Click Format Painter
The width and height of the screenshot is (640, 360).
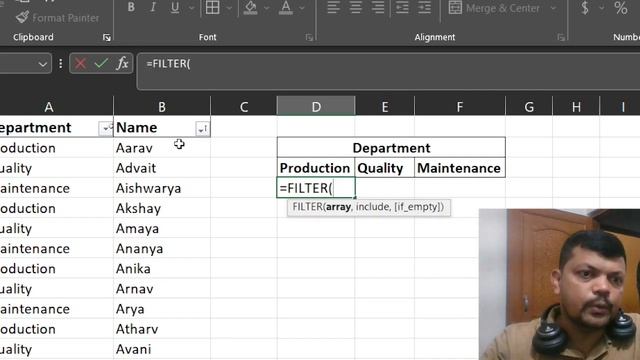pos(58,18)
